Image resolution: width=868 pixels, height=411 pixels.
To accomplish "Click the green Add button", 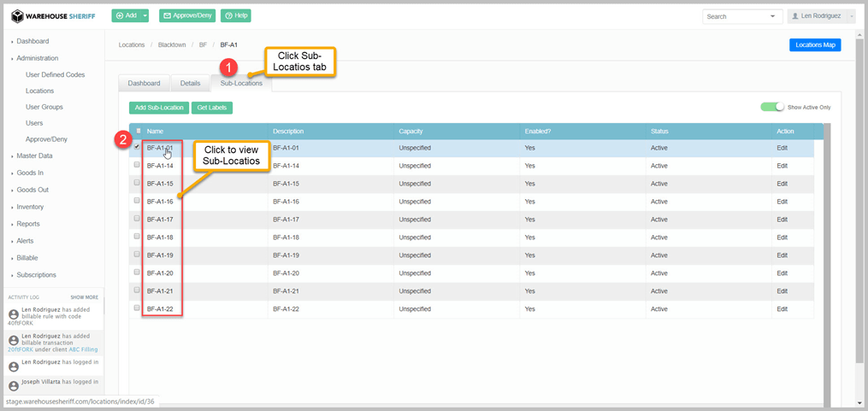I will [125, 16].
